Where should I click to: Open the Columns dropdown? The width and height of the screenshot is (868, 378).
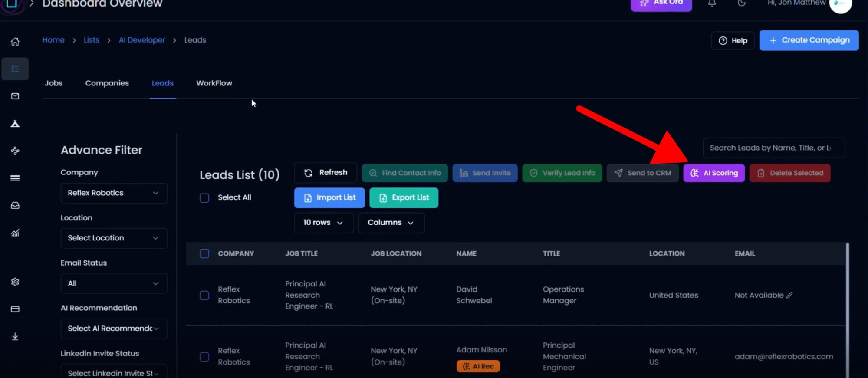[x=391, y=223]
